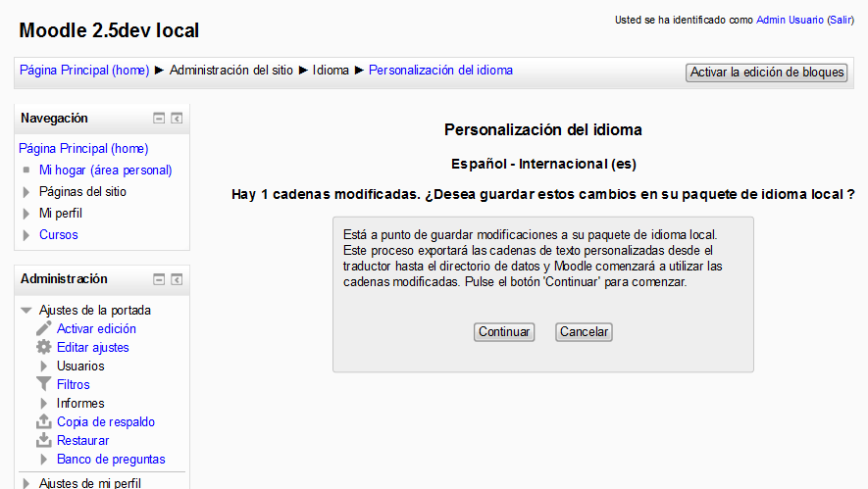Viewport: 868px width, 489px height.
Task: Open the Copia de respaldo link
Action: [106, 421]
